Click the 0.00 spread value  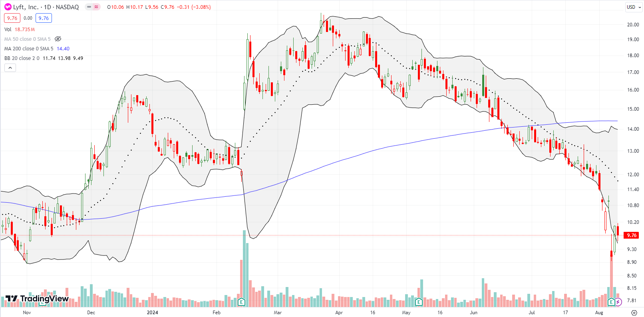pos(28,18)
